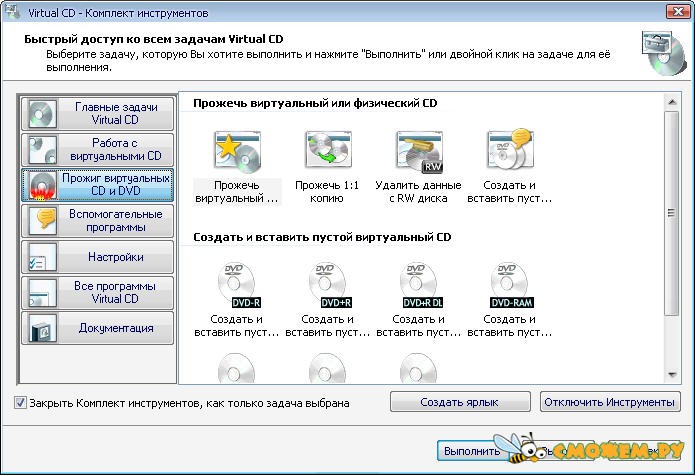Screen dimensions: 695x475
Task: Click the heading Создать и вставить пустой виртуальный CD
Action: pyautogui.click(x=322, y=237)
